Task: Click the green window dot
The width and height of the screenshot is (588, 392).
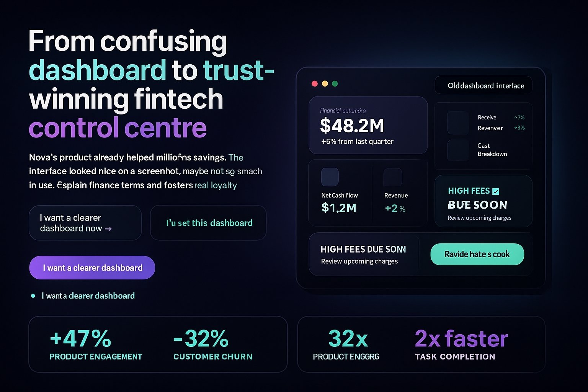Action: [x=335, y=84]
